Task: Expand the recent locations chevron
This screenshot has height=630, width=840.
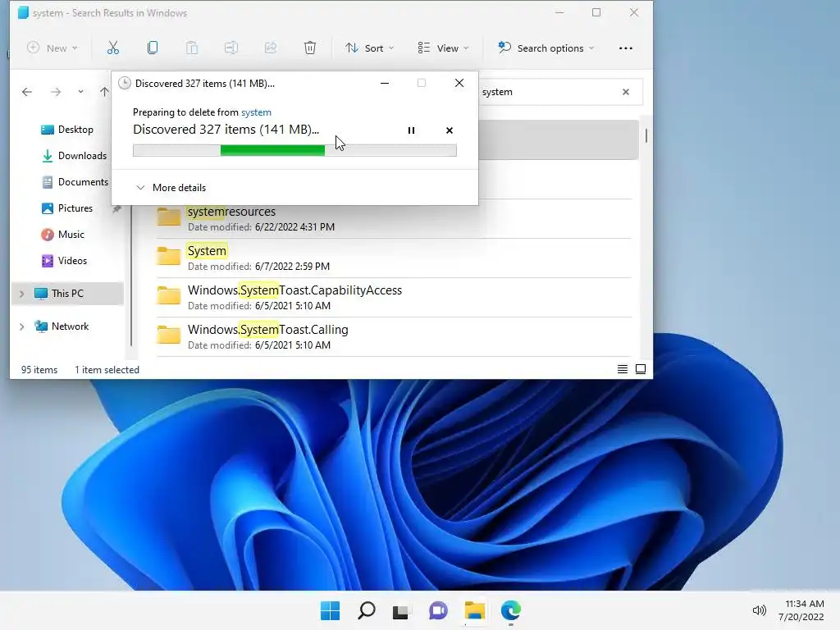Action: coord(80,92)
